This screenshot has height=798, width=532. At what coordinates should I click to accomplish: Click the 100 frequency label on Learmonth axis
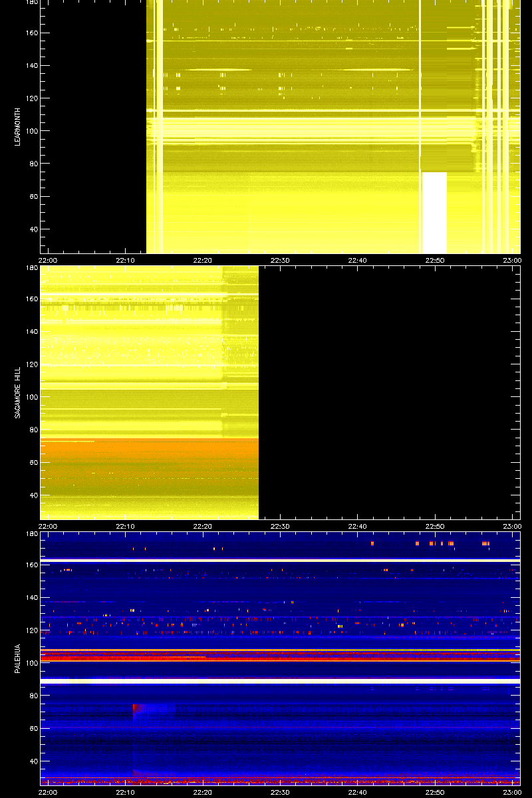coord(31,131)
